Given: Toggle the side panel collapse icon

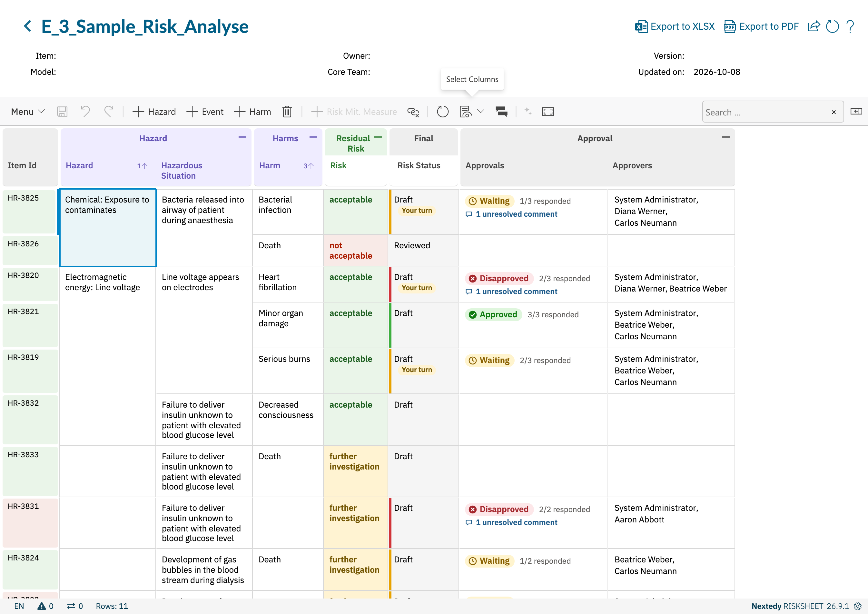Looking at the screenshot, I should [x=856, y=111].
